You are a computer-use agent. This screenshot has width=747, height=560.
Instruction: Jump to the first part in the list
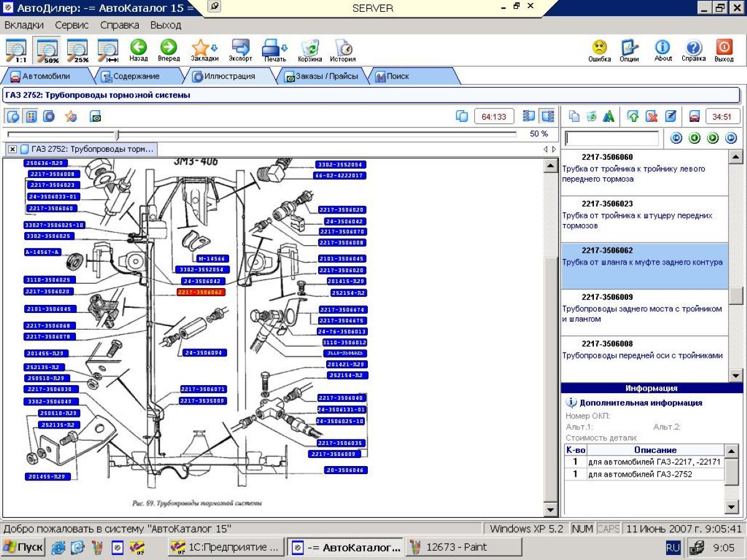[x=677, y=138]
